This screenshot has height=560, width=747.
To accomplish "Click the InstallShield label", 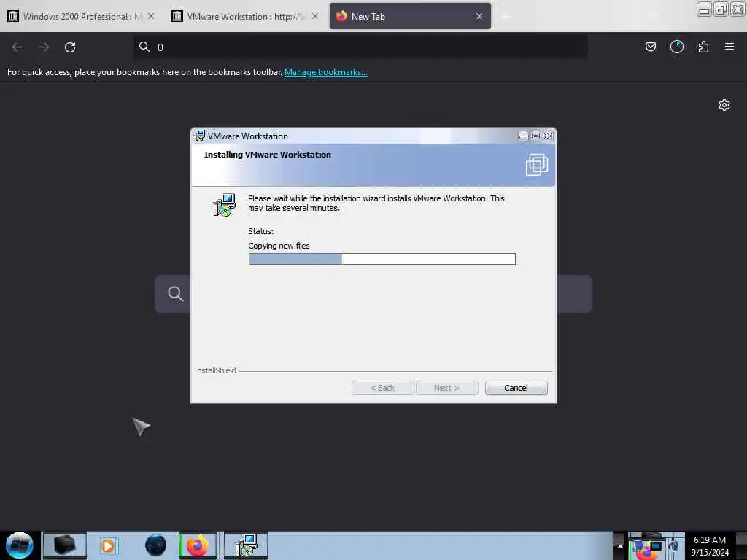I will click(215, 370).
